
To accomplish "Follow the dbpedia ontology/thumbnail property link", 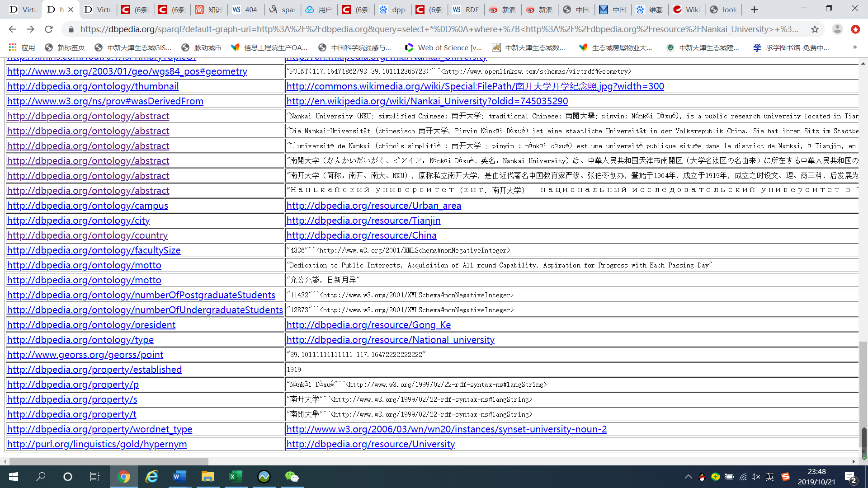I will point(93,86).
